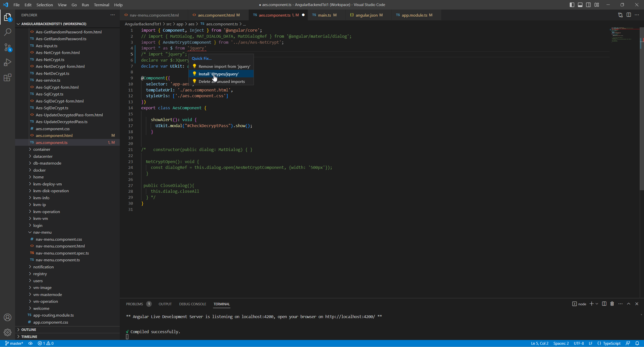The height and width of the screenshot is (347, 644).
Task: Split the editor right
Action: pyautogui.click(x=629, y=15)
